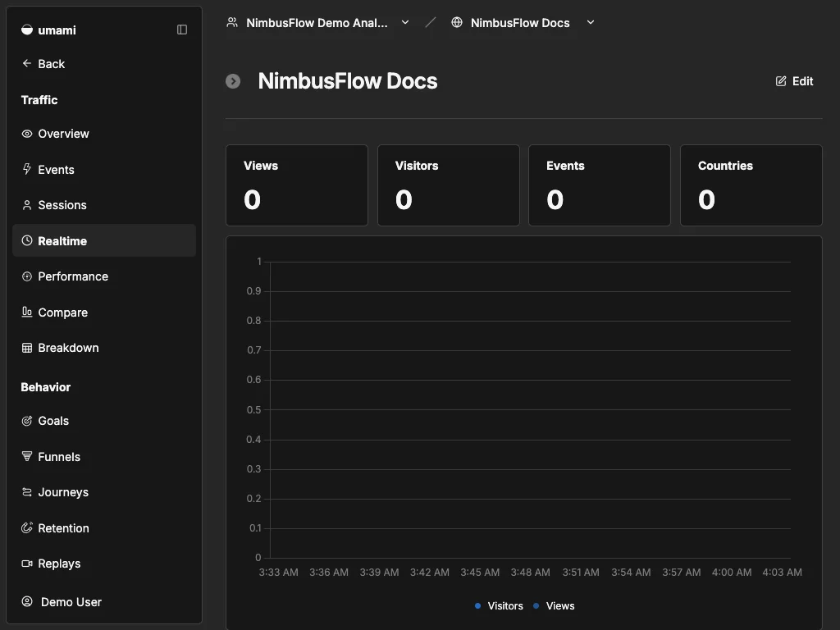Screen dimensions: 840x630
Task: Click the Edit button label
Action: [x=802, y=81]
